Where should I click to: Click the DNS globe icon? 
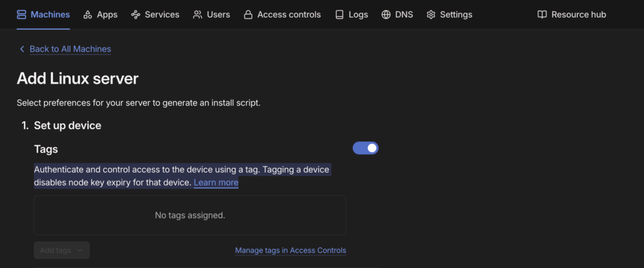pos(386,14)
